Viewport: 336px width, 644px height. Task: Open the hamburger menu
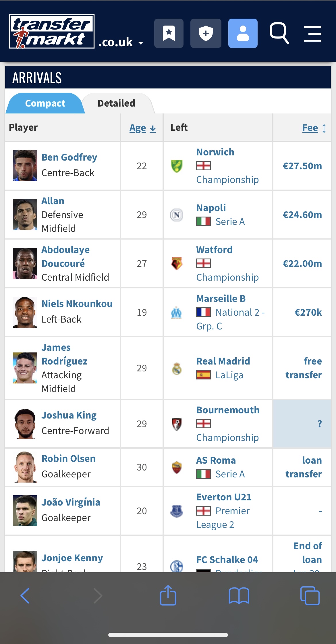pyautogui.click(x=313, y=34)
